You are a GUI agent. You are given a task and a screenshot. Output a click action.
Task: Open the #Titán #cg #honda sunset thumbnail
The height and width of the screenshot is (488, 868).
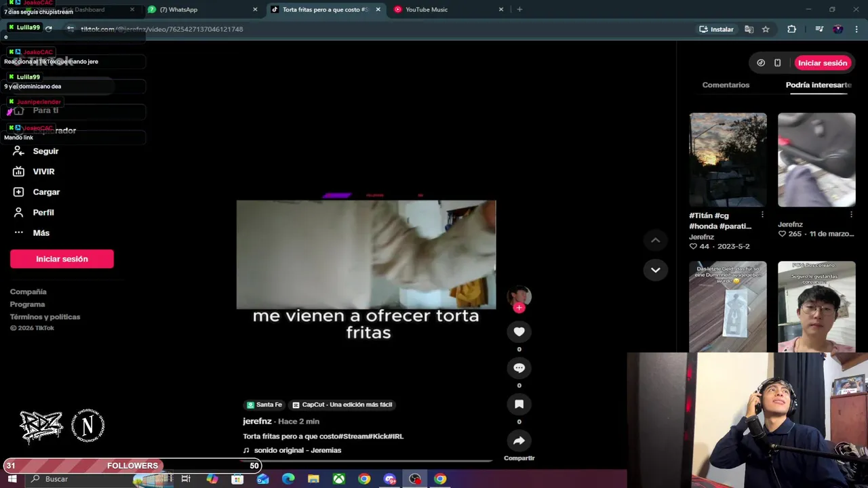click(x=728, y=160)
